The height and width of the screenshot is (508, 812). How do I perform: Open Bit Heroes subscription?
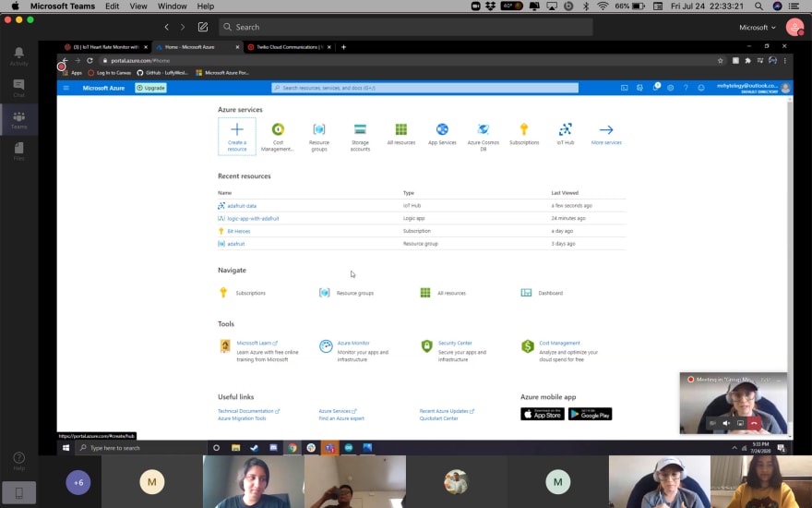click(x=239, y=231)
